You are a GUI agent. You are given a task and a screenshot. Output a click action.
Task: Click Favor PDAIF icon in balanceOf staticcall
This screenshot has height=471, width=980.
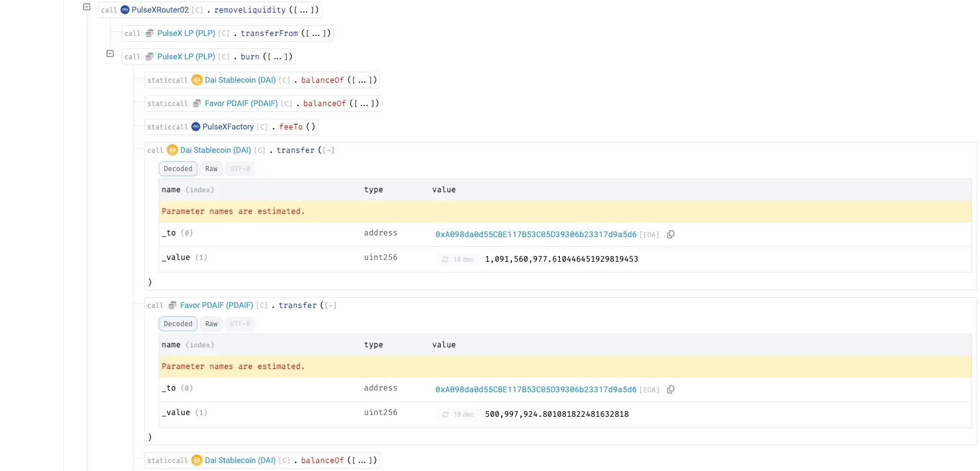(197, 103)
